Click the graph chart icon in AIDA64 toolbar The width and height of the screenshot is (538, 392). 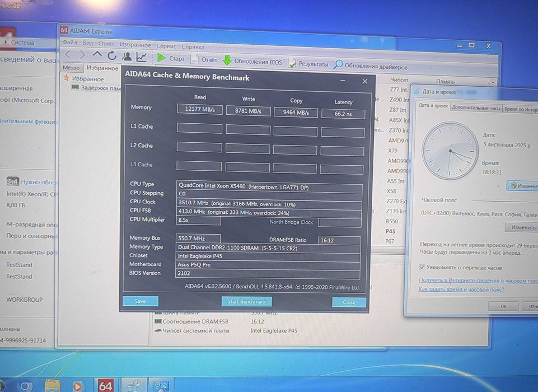click(142, 57)
